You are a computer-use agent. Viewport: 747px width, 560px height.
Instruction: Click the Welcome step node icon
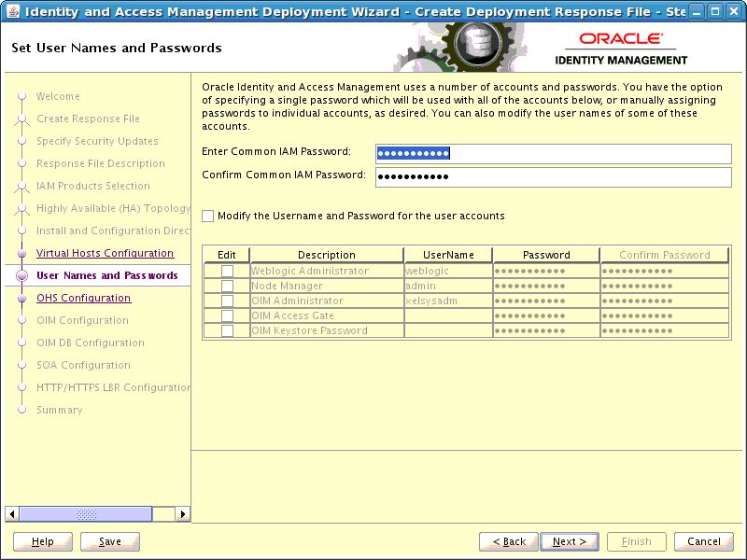pyautogui.click(x=21, y=96)
